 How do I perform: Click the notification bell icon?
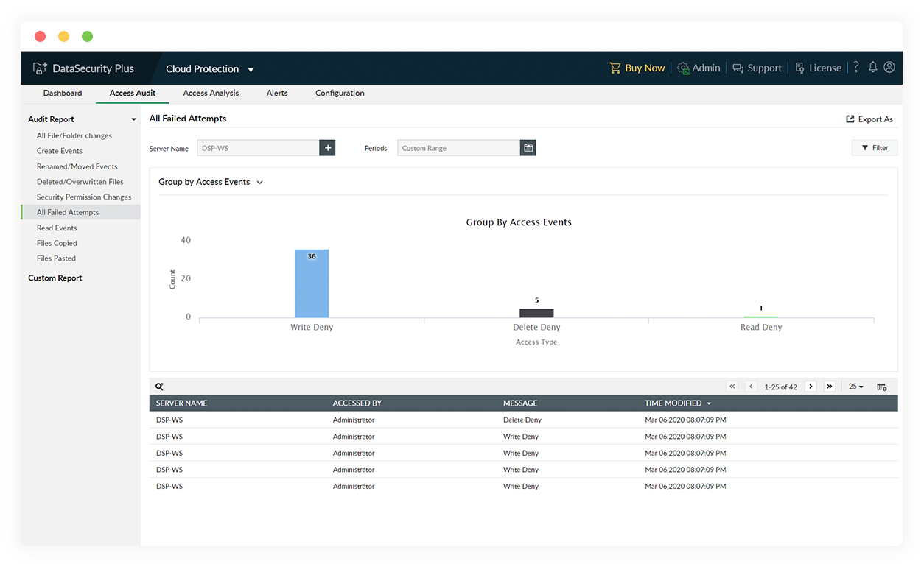click(872, 68)
